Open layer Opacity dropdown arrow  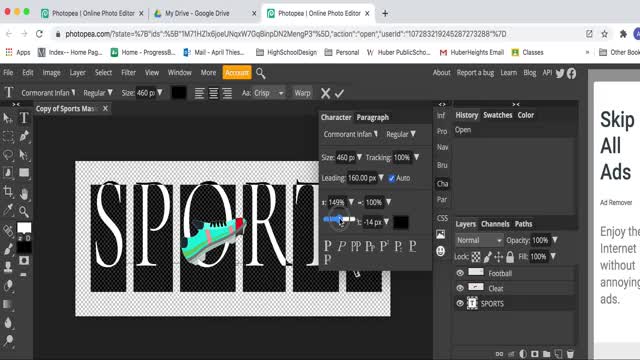pos(555,240)
